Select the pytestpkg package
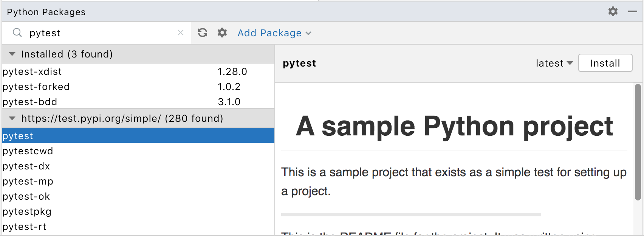The image size is (644, 236). tap(138, 211)
